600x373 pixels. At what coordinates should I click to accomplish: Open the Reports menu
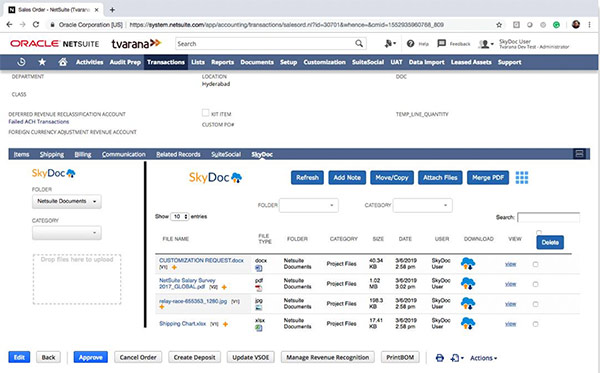tap(222, 62)
